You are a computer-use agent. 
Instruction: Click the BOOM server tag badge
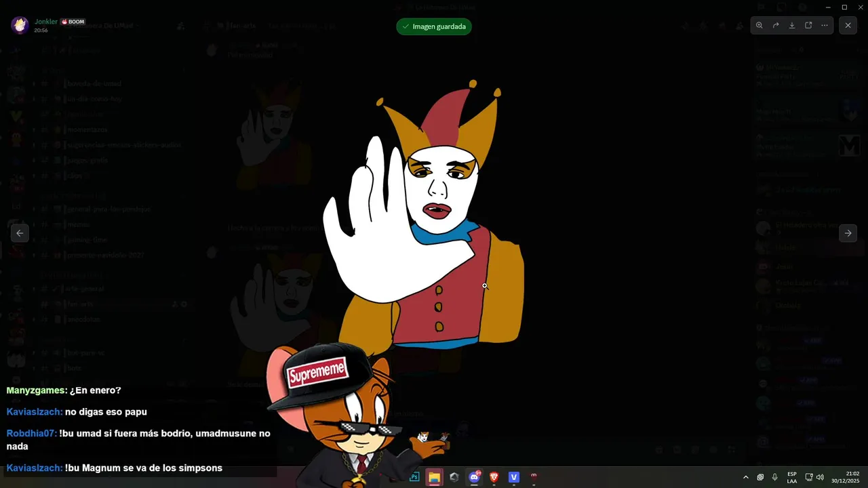(x=73, y=22)
